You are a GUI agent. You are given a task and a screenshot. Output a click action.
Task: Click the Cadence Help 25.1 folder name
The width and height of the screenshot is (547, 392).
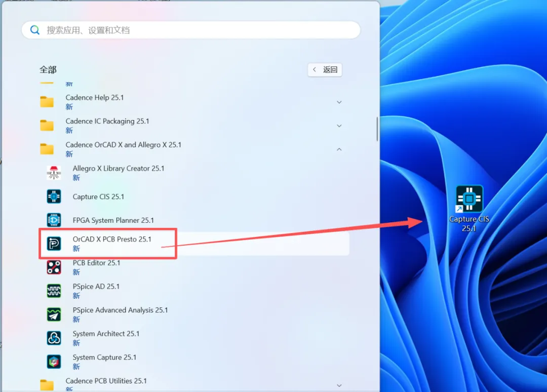(x=95, y=98)
